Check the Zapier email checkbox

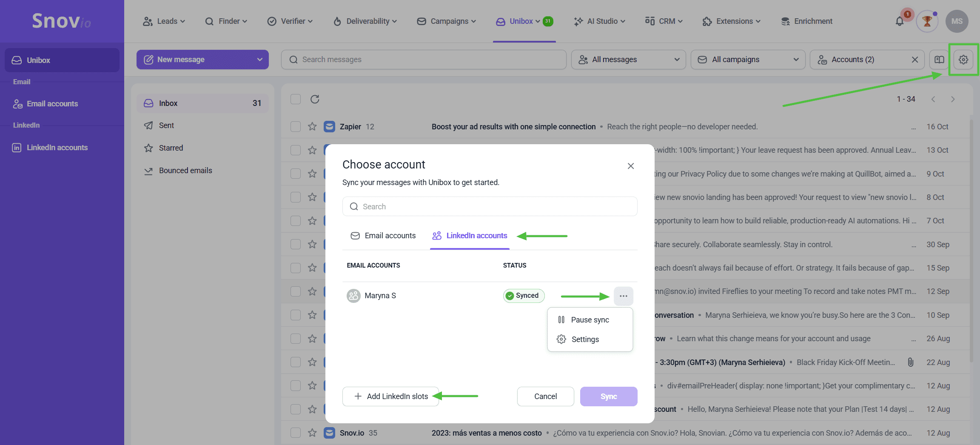click(296, 127)
